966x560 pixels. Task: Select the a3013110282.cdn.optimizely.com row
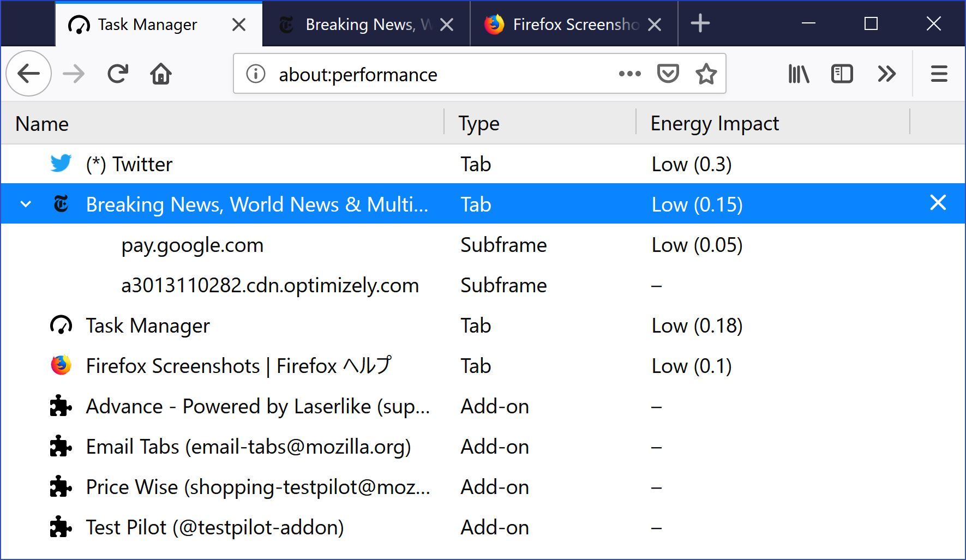pyautogui.click(x=483, y=285)
